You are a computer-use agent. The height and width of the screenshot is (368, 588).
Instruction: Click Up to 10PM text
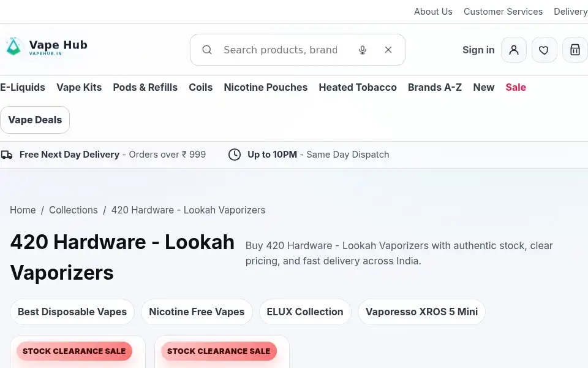click(x=272, y=155)
